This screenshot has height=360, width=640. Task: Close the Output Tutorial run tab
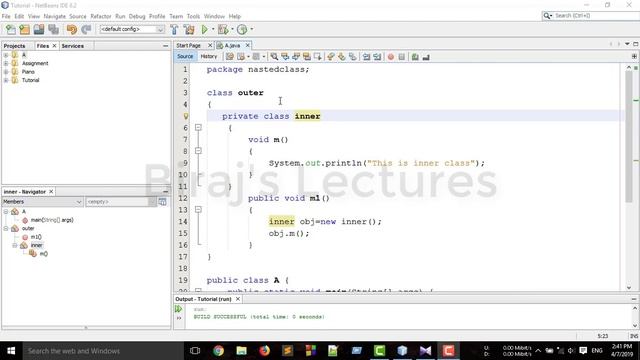pyautogui.click(x=238, y=299)
